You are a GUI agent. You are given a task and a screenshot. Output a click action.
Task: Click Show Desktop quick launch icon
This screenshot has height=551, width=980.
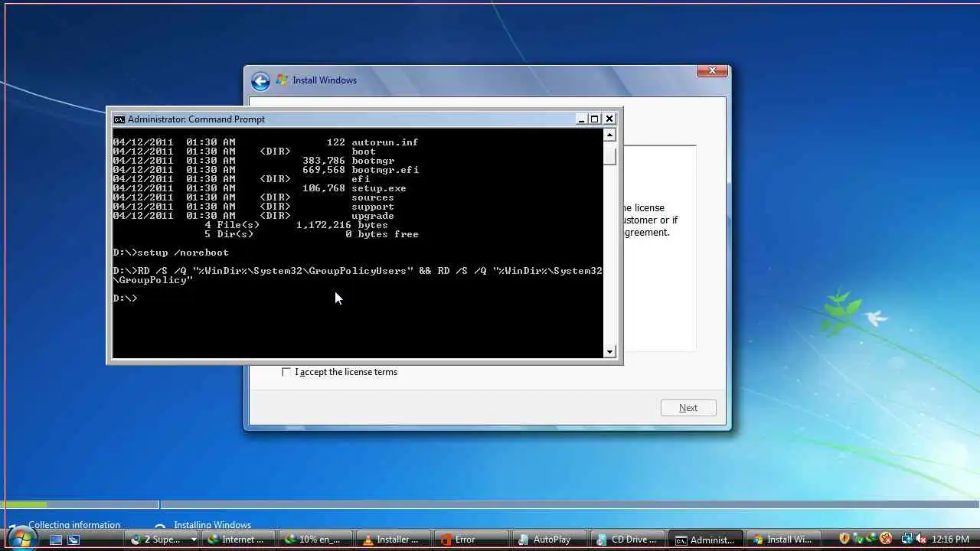pyautogui.click(x=56, y=540)
